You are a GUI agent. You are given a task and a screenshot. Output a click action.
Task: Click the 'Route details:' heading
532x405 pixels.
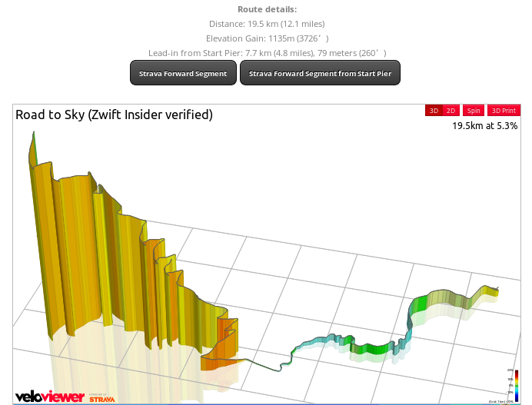[x=267, y=9]
